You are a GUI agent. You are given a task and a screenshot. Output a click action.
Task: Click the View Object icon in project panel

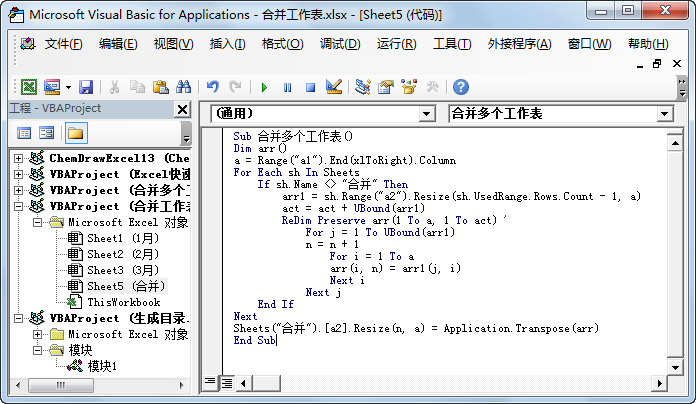46,133
